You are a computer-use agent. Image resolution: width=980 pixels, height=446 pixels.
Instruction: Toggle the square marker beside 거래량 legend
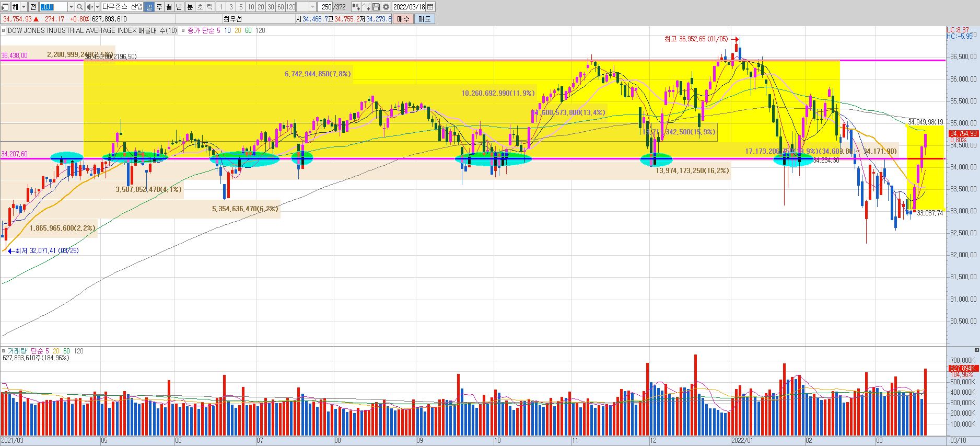point(4,351)
